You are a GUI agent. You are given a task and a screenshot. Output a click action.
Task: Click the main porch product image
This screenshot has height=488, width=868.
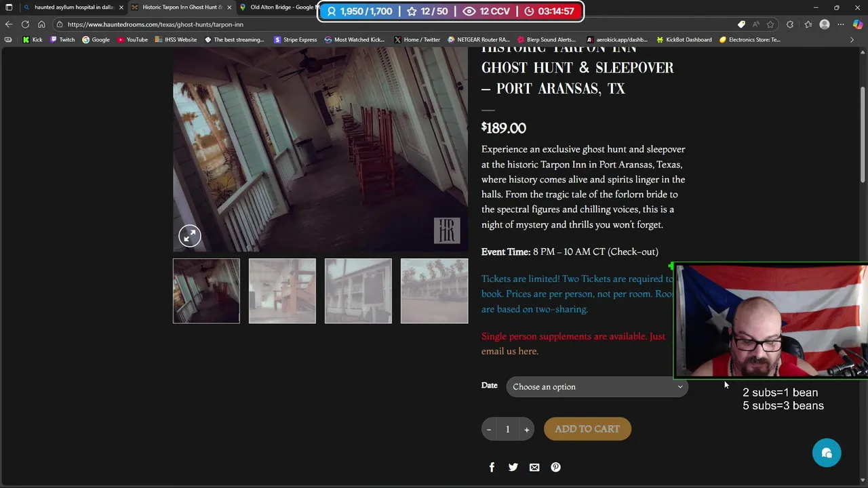320,149
